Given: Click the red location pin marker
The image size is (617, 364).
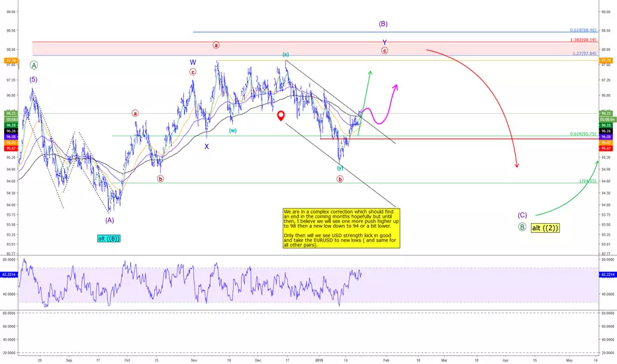Looking at the screenshot, I should click(x=281, y=116).
